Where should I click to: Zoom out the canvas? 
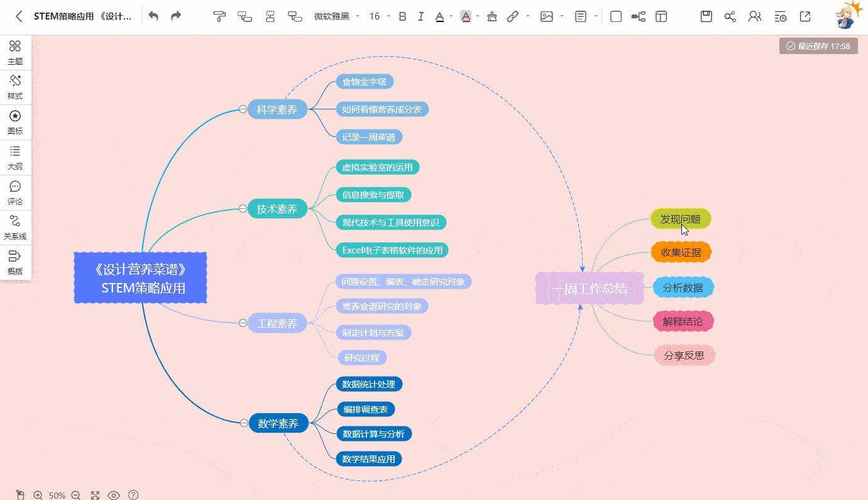(x=76, y=495)
